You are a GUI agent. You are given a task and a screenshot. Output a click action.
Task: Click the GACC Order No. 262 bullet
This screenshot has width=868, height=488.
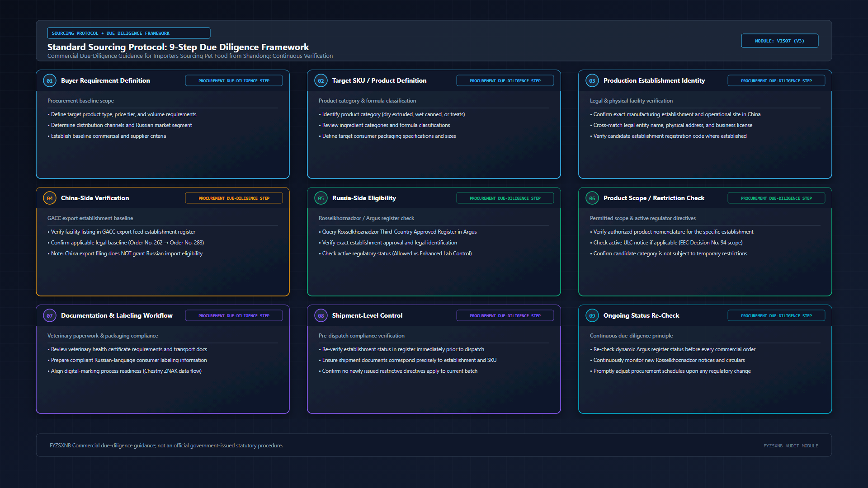(126, 243)
